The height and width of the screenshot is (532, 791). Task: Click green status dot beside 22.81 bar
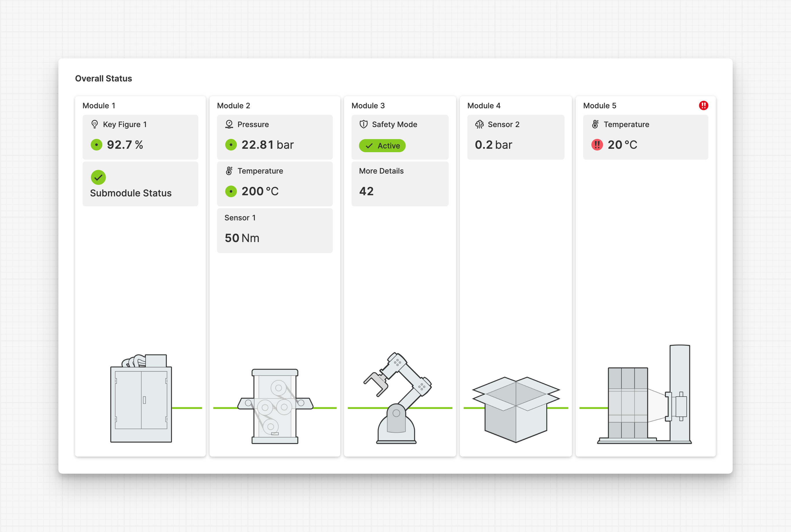pos(231,145)
